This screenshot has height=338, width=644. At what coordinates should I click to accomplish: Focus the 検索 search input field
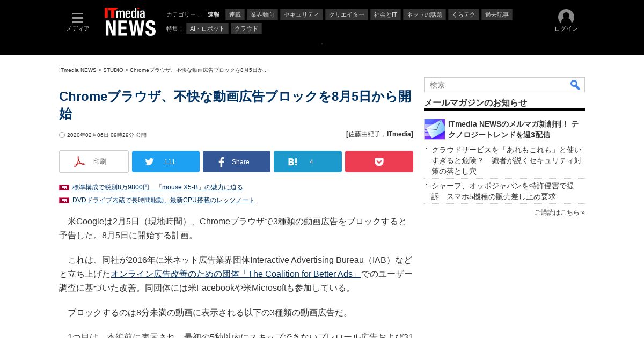(x=496, y=85)
